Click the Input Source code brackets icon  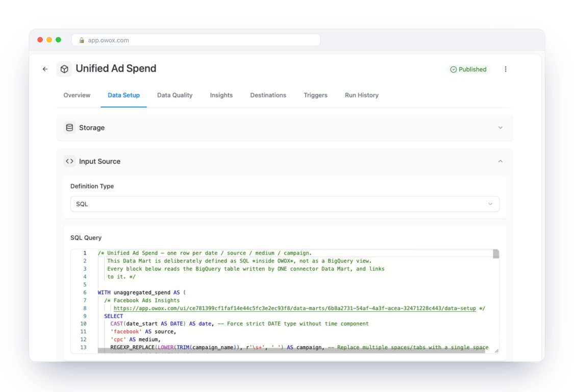(x=69, y=161)
